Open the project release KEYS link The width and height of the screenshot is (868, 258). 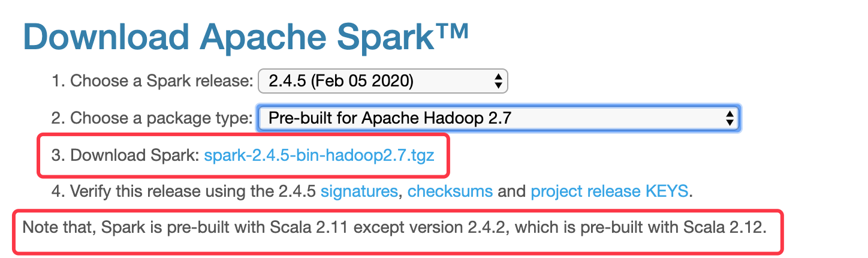(609, 191)
